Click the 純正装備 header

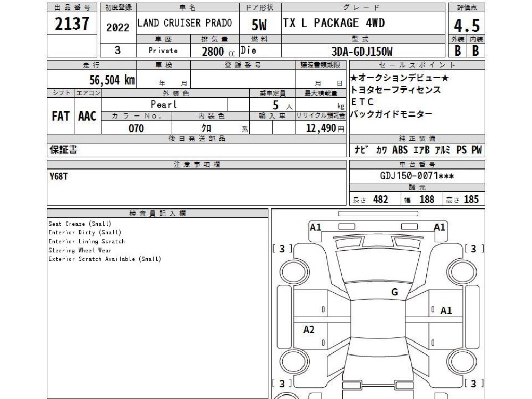point(417,139)
